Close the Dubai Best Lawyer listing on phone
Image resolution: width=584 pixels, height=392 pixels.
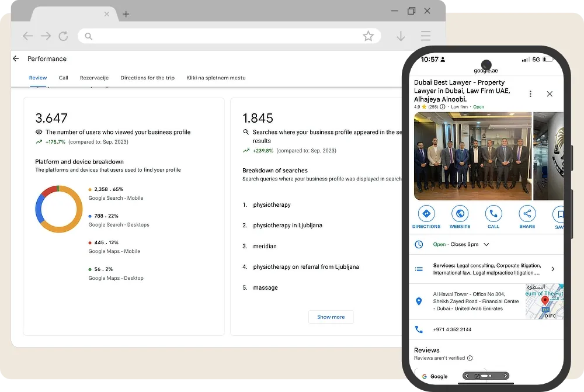[550, 94]
